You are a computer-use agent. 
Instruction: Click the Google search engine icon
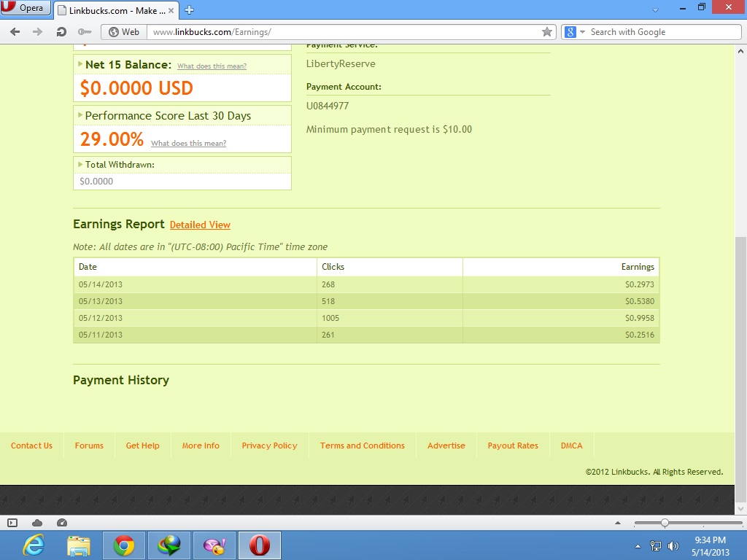(x=570, y=32)
